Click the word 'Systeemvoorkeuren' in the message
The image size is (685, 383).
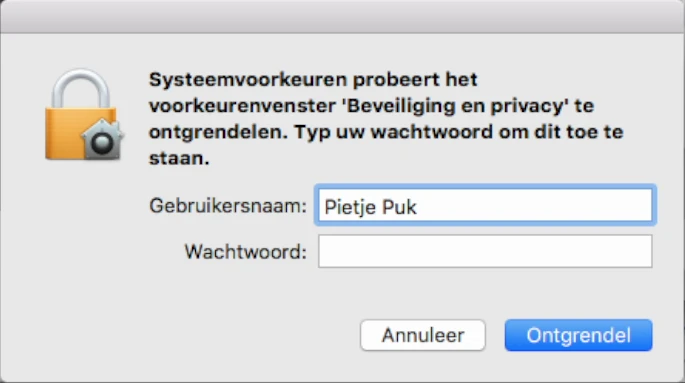tap(247, 80)
